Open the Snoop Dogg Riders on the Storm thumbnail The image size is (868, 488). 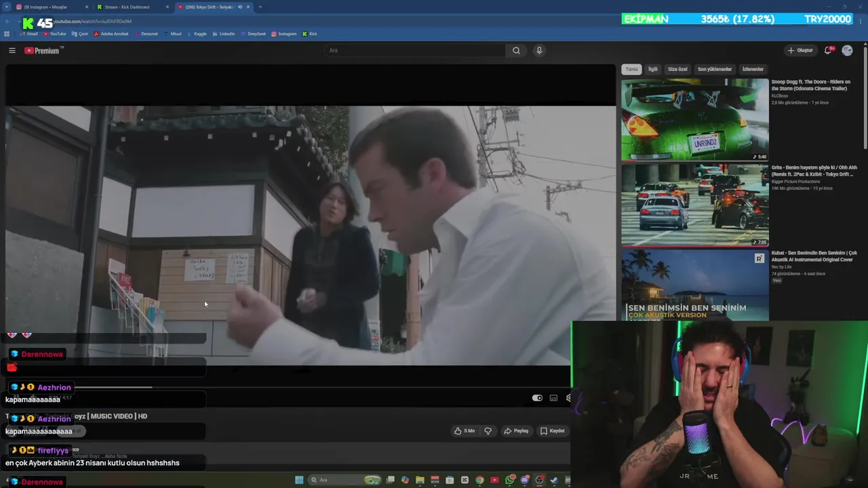tap(695, 120)
